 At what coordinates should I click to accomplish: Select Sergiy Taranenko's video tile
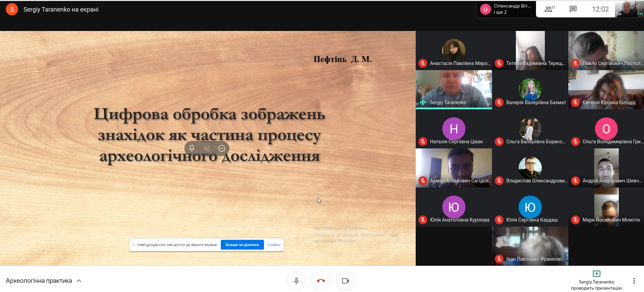[454, 89]
